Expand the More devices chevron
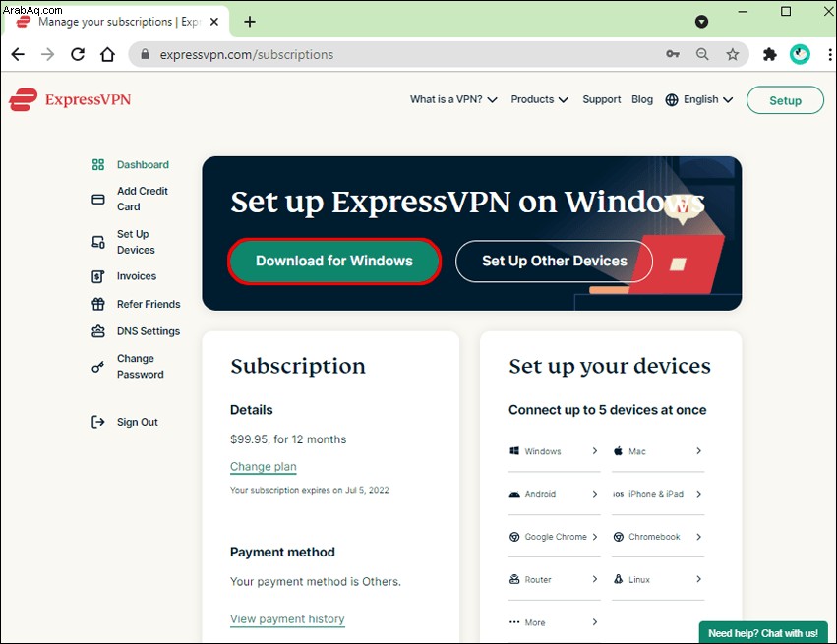The width and height of the screenshot is (837, 644). pos(595,622)
